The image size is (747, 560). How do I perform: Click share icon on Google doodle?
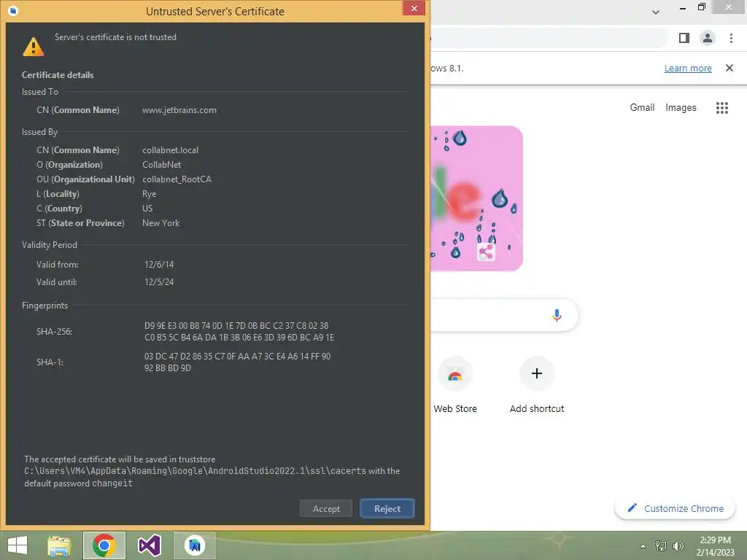[x=485, y=252]
